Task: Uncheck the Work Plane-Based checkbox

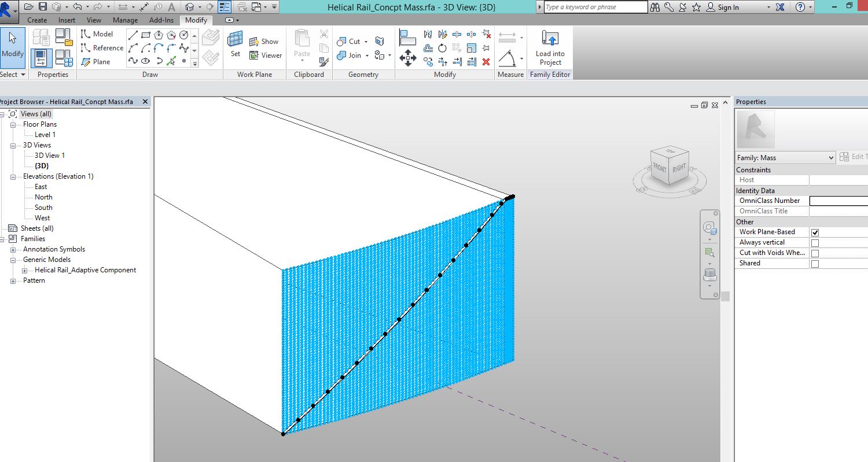Action: [x=815, y=232]
